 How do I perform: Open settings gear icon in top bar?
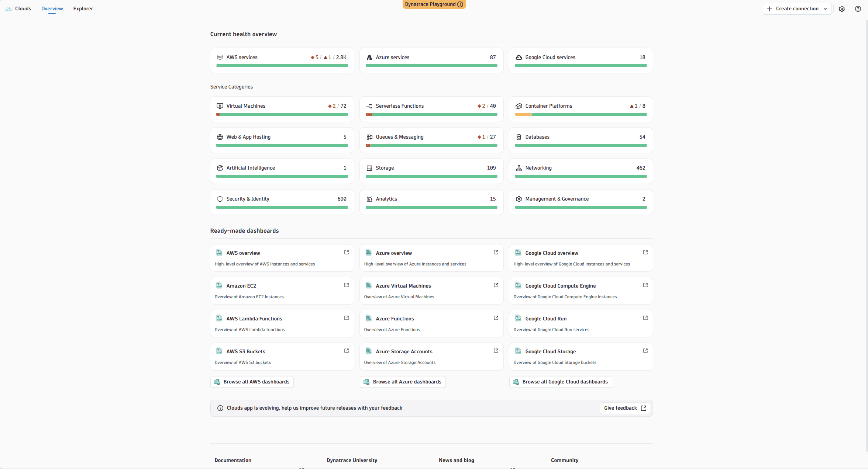click(x=842, y=9)
